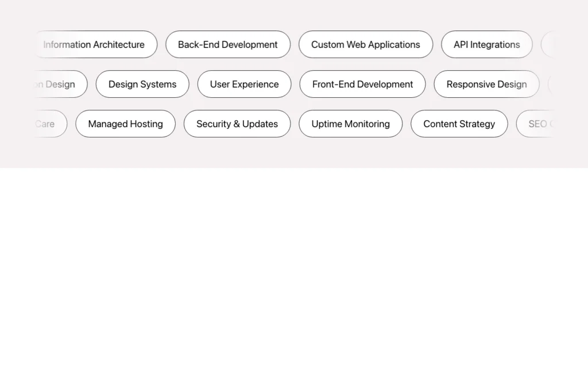Click the faded blank pill after API Integrations
Screen dimensions: 588x368
click(547, 44)
